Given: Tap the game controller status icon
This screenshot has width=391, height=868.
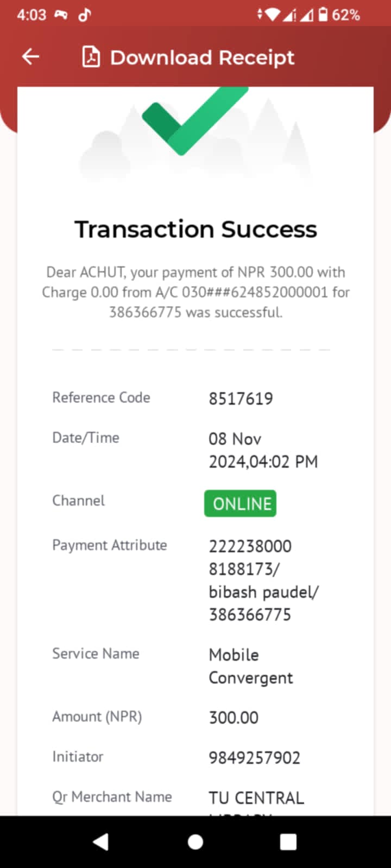Looking at the screenshot, I should [61, 15].
